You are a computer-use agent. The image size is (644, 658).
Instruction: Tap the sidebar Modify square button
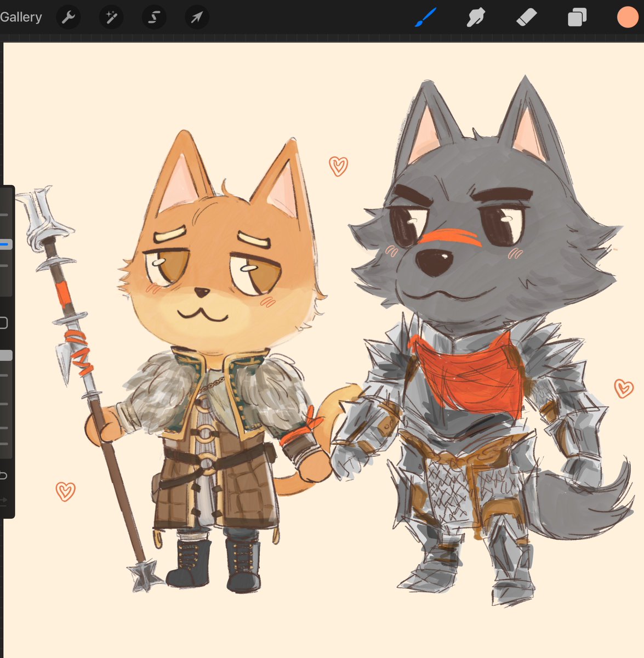tap(3, 322)
